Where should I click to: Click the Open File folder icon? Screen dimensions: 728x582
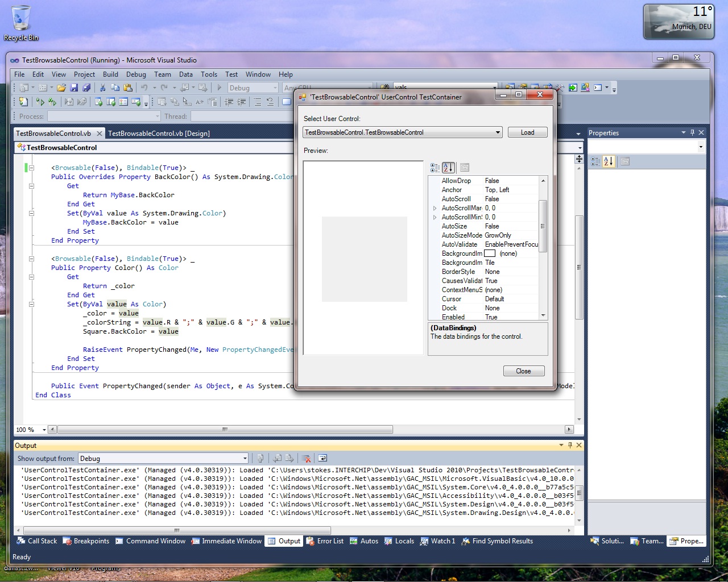(x=61, y=88)
